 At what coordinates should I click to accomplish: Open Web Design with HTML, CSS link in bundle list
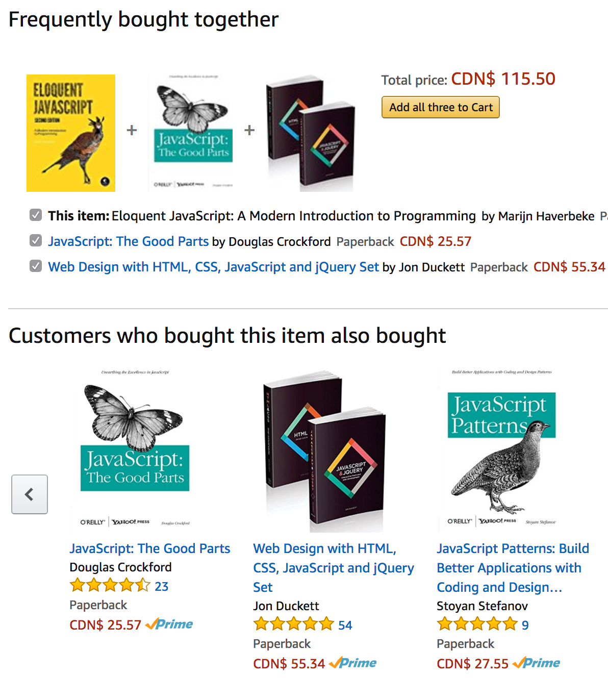(214, 267)
